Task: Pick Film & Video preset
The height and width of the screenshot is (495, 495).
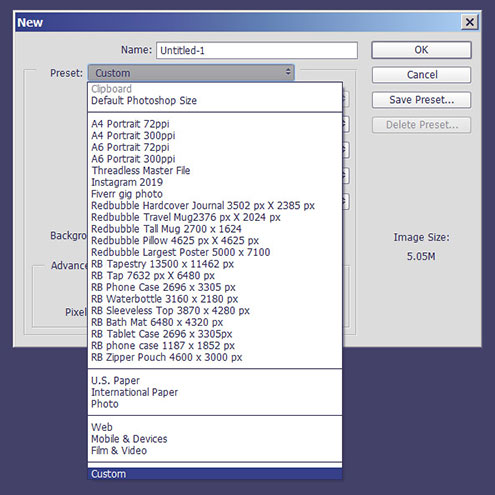Action: coord(215,450)
